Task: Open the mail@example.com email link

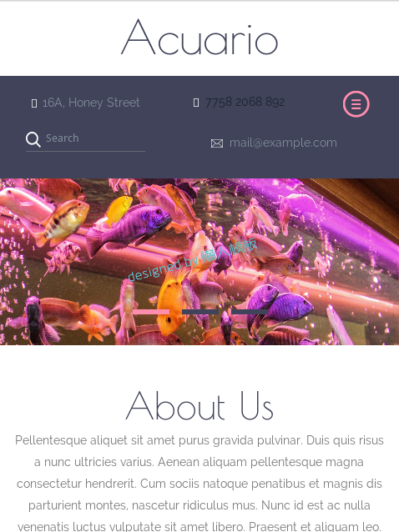Action: coord(283,143)
